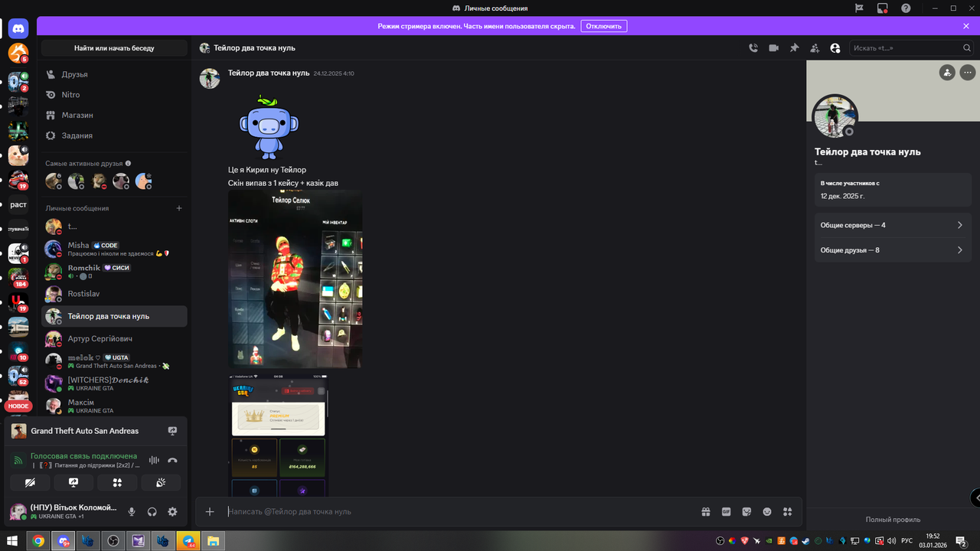Click Найти или начать беседу
Viewport: 980px width, 551px height.
[x=114, y=48]
